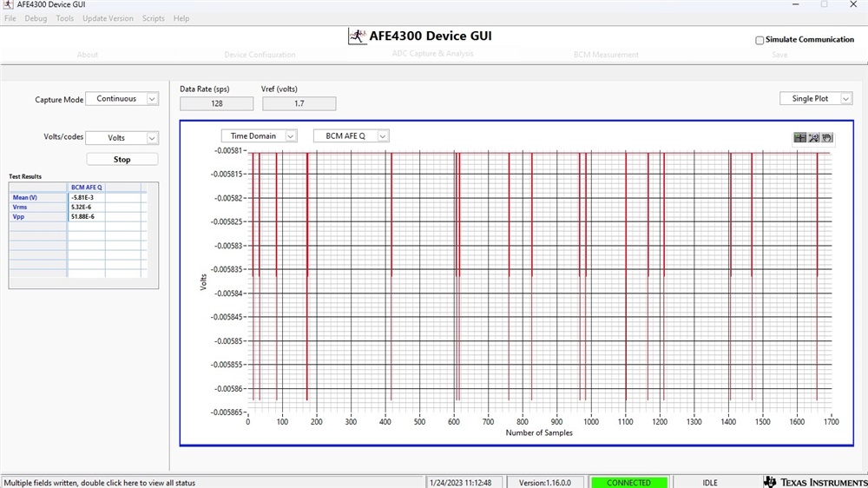Minimize the AFE4300 Device GUI window
The width and height of the screenshot is (868, 488).
point(795,4)
